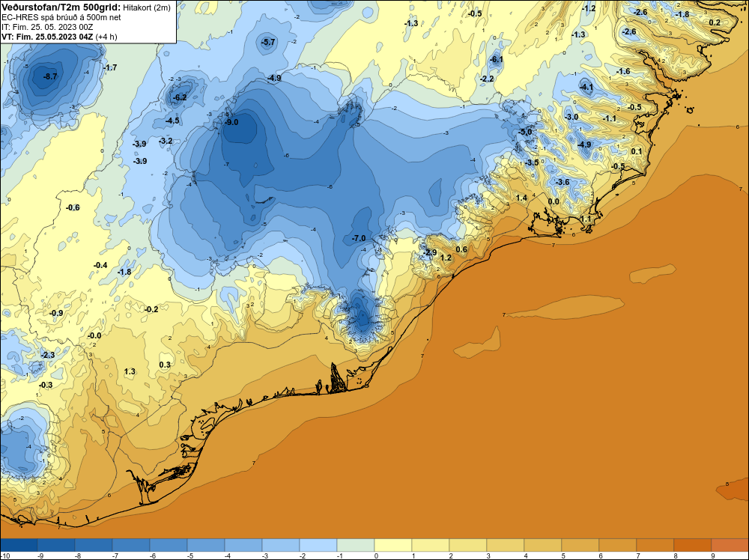Click the -1.1 temperature label

coord(610,118)
